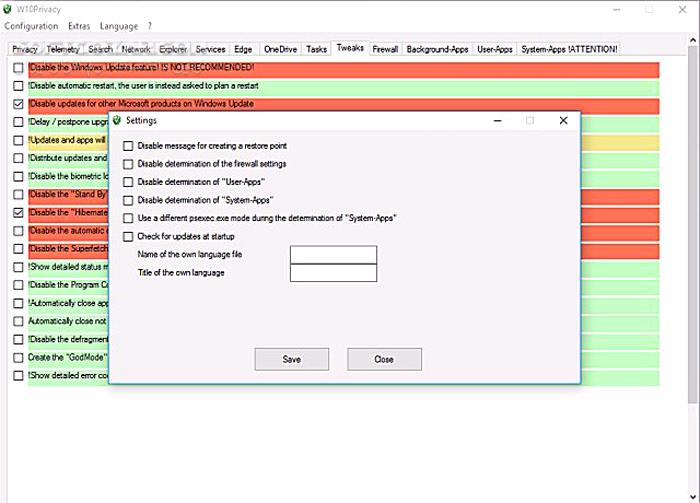Open the Extras menu
The image size is (700, 503).
[x=79, y=26]
